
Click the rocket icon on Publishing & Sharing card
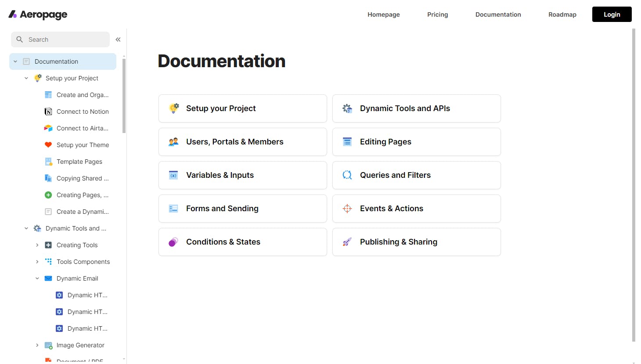(347, 242)
